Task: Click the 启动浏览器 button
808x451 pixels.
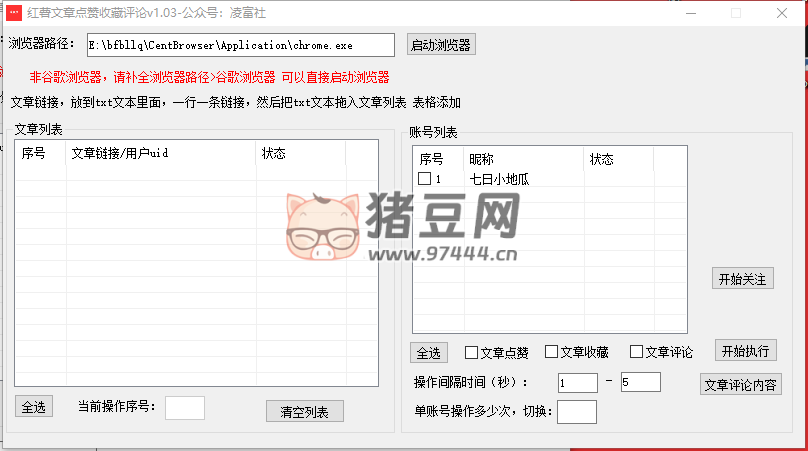Action: [x=441, y=45]
